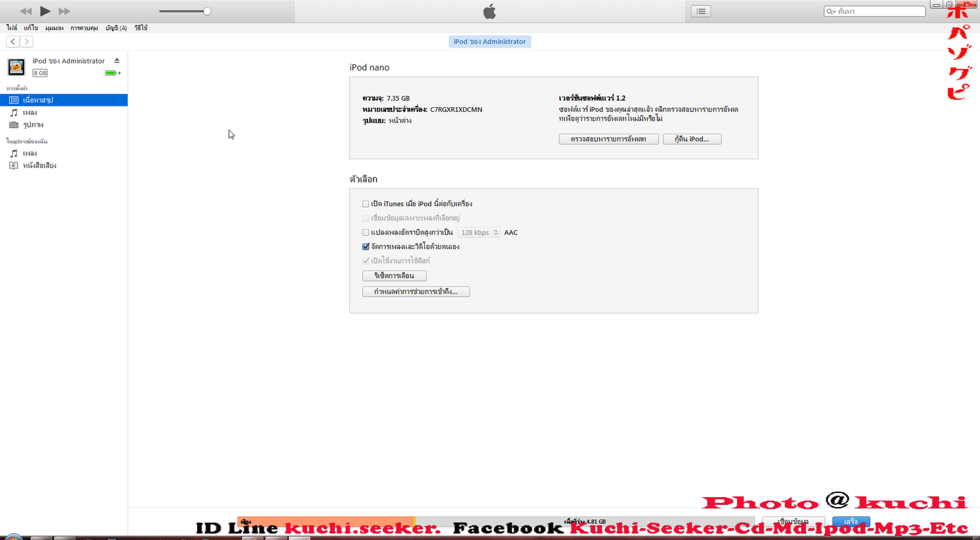Click the summary list icon in sidebar
The width and height of the screenshot is (980, 540).
13,100
